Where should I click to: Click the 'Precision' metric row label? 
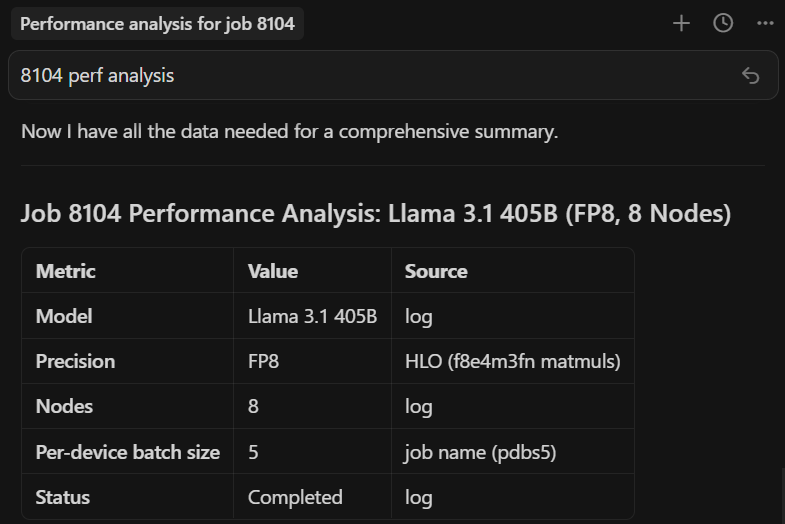click(x=75, y=361)
